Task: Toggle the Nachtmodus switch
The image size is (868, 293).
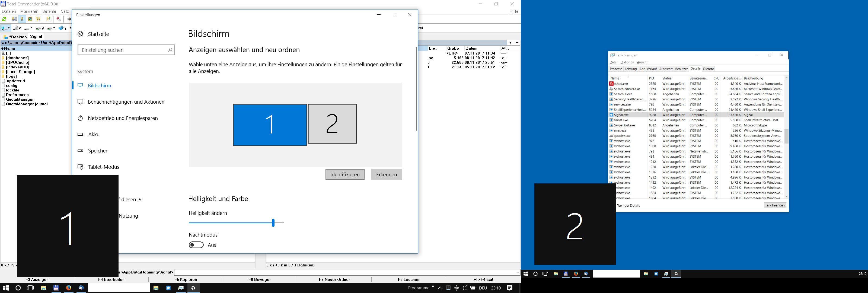Action: [x=196, y=245]
